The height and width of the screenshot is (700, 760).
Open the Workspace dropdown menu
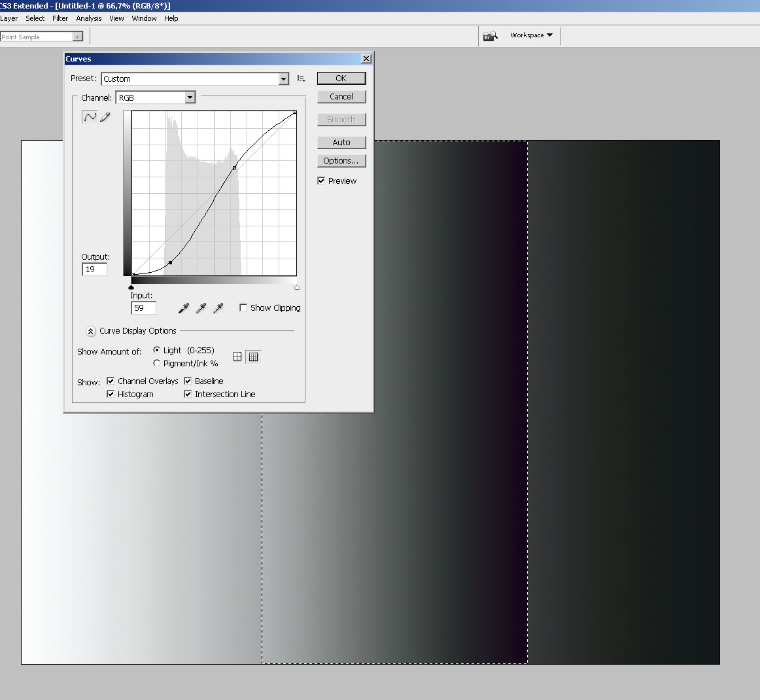click(x=531, y=35)
